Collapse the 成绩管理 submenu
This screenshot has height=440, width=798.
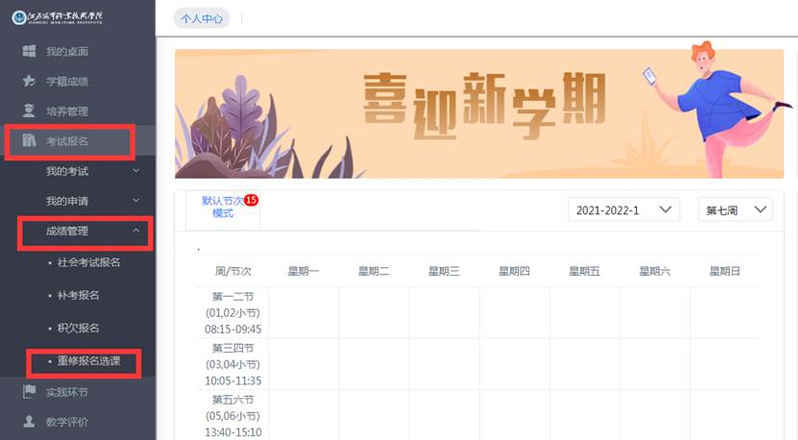136,231
